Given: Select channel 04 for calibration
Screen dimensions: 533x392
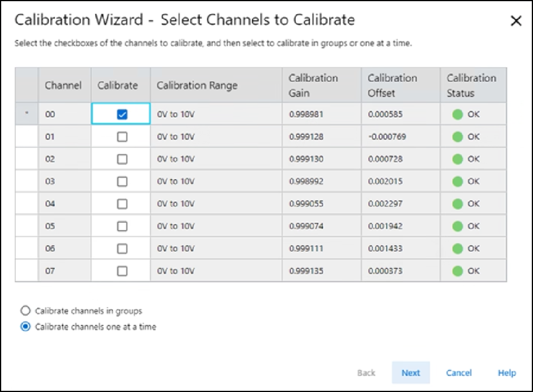Looking at the screenshot, I should coord(122,204).
